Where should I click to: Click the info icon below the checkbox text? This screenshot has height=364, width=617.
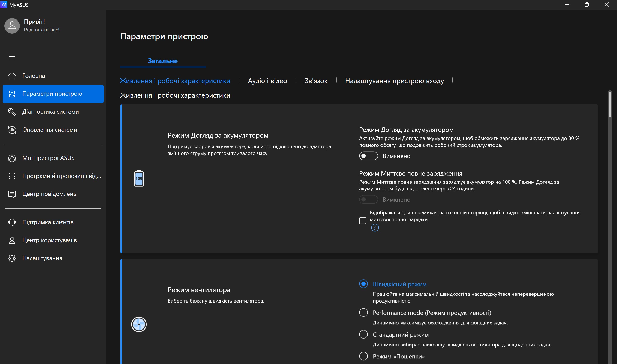click(375, 228)
